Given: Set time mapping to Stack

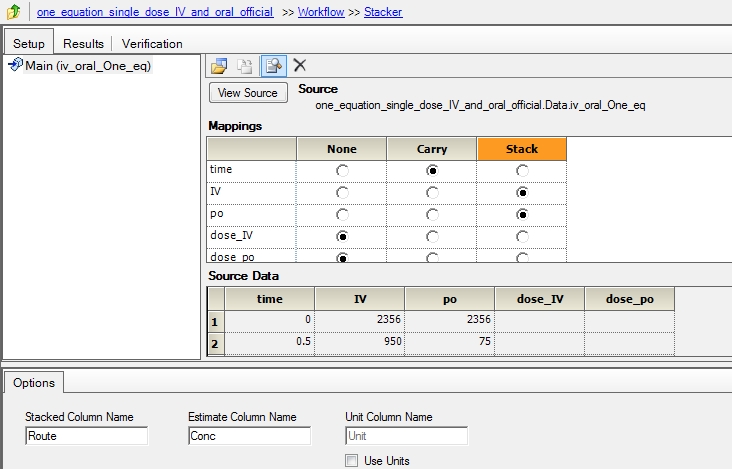Looking at the screenshot, I should click(x=522, y=171).
